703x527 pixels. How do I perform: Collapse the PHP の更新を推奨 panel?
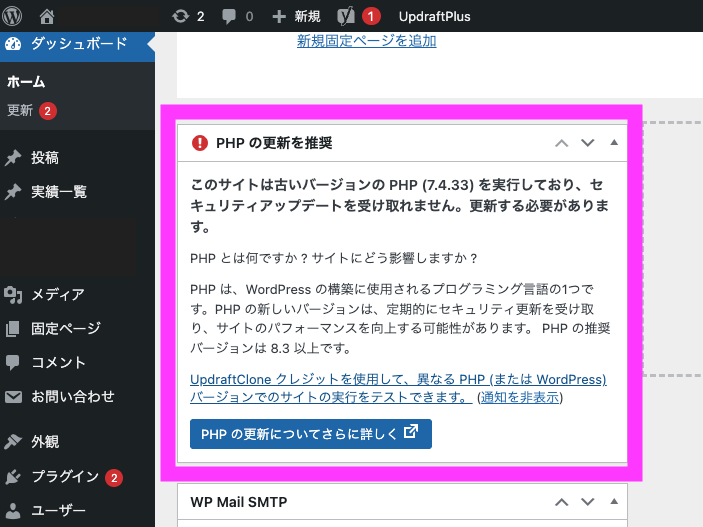[614, 143]
